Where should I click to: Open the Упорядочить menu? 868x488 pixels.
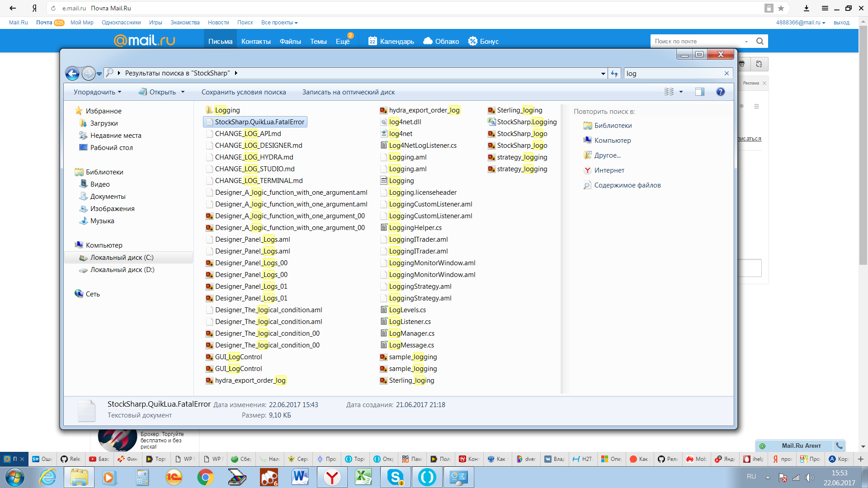(x=97, y=92)
